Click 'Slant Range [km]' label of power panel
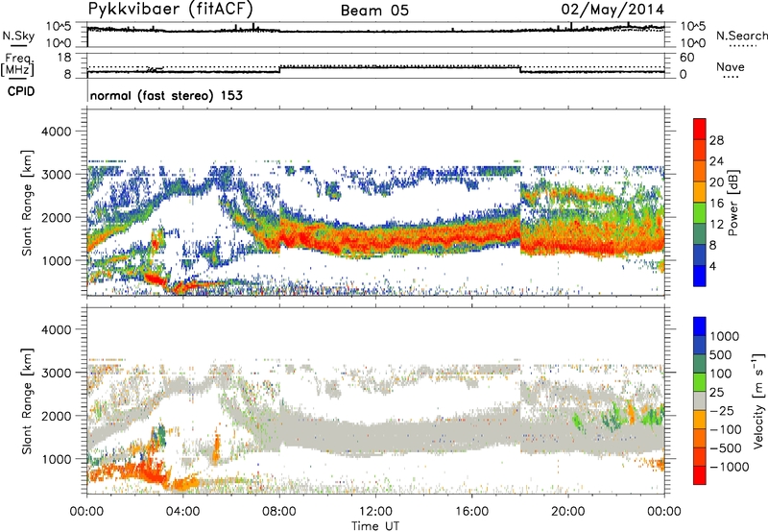This screenshot has height=532, width=768. [x=27, y=203]
